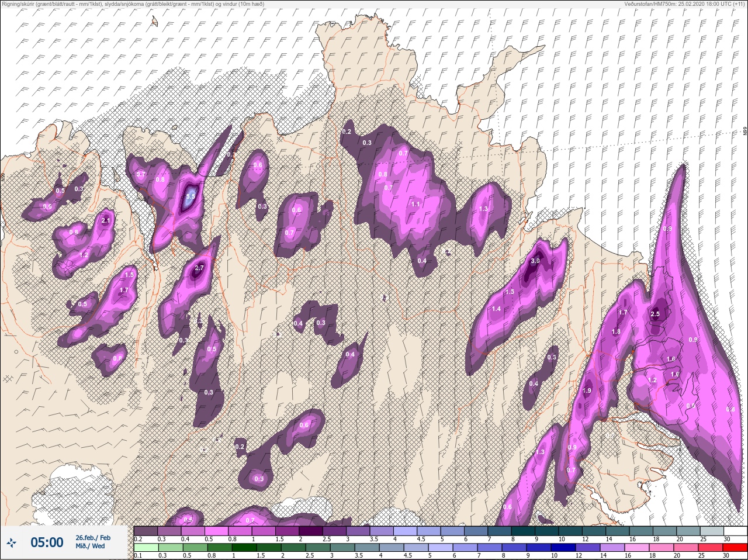Pick upper legend swatch between 8 and 9
The image size is (748, 560).
[x=523, y=531]
